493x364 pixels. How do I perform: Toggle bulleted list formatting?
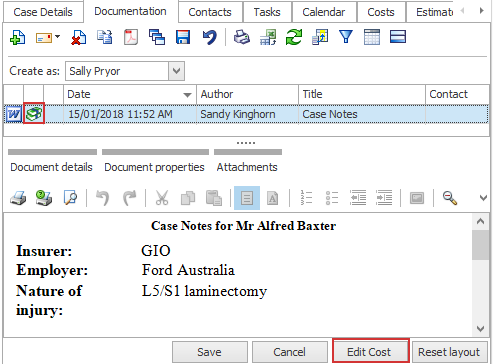tap(332, 198)
